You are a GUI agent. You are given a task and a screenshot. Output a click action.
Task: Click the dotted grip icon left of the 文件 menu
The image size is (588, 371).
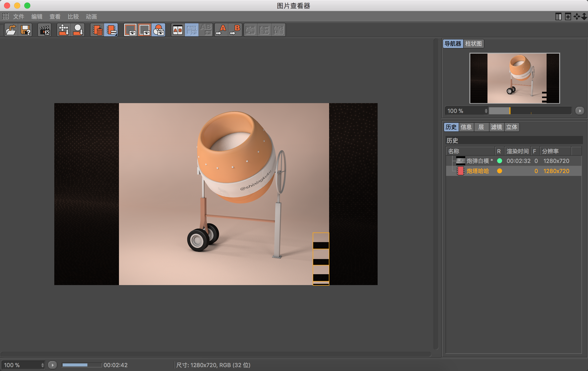[6, 16]
